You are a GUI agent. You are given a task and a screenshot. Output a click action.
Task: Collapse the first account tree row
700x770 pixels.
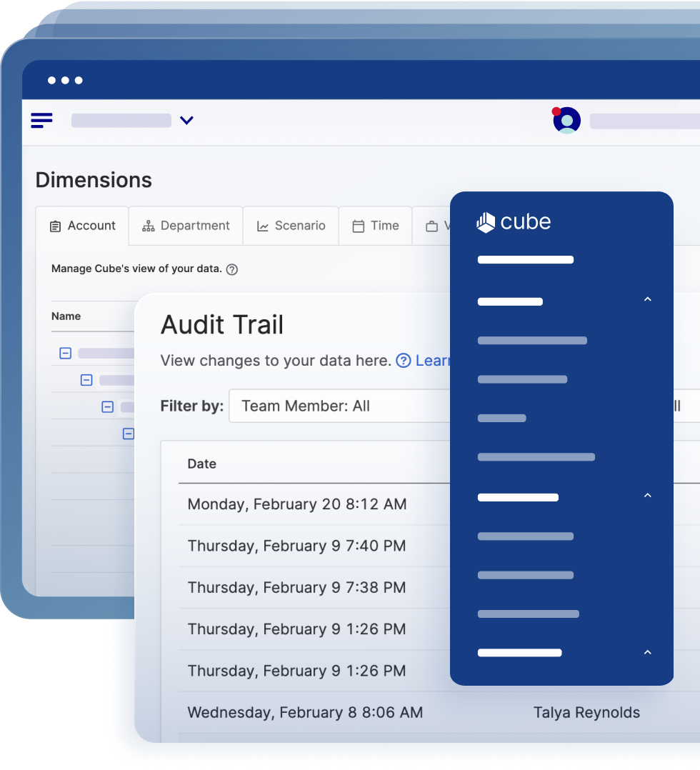pos(65,353)
